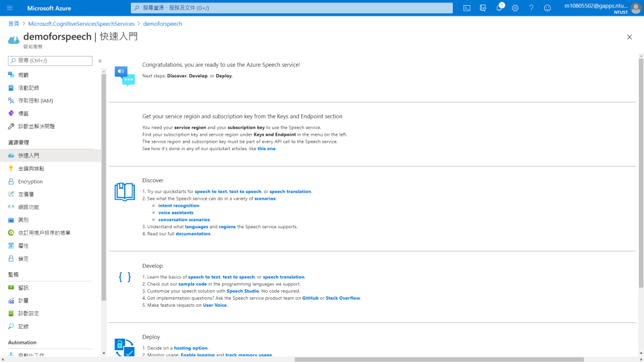This screenshot has width=644, height=362.
Task: Open the 'Stack Overflow' link
Action: (343, 298)
